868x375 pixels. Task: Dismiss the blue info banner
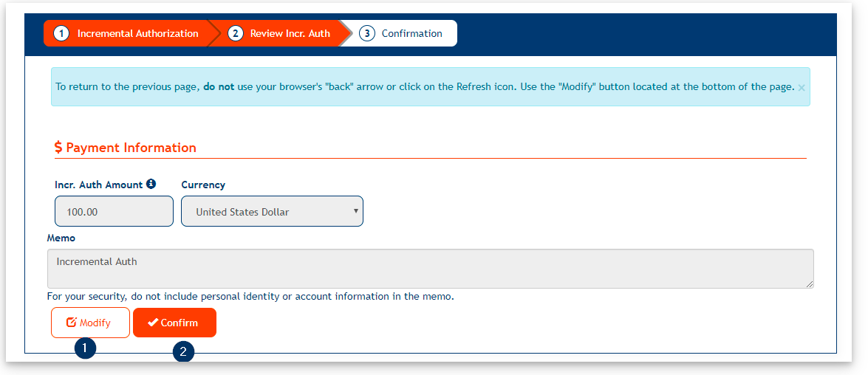[802, 87]
